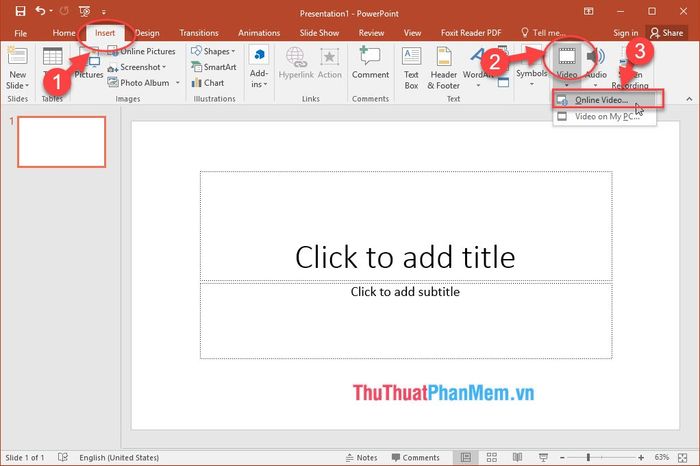The height and width of the screenshot is (466, 700).
Task: Switch to Slide Sorter view
Action: [x=492, y=458]
